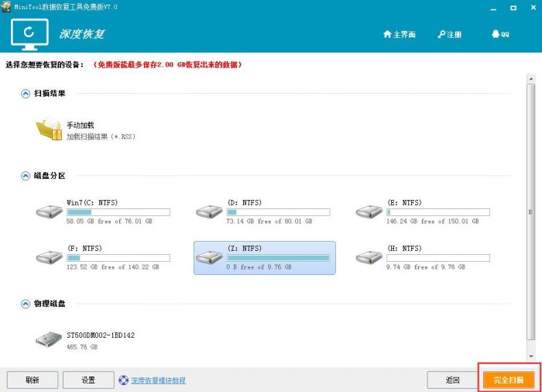Click 123.52 GB free of 140.22 GB

tap(113, 267)
